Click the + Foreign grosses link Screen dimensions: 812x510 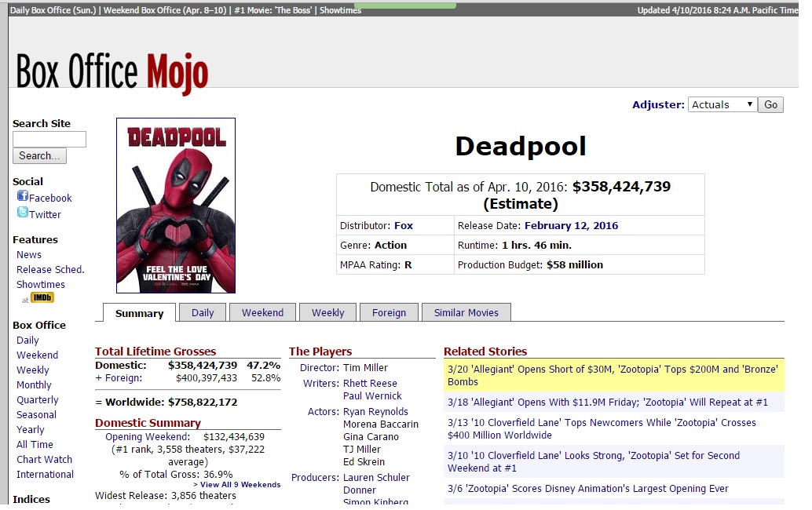[x=124, y=378]
